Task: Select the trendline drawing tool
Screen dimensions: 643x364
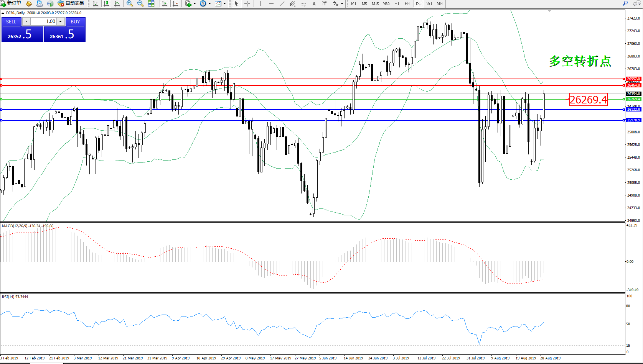Action: 282,3
